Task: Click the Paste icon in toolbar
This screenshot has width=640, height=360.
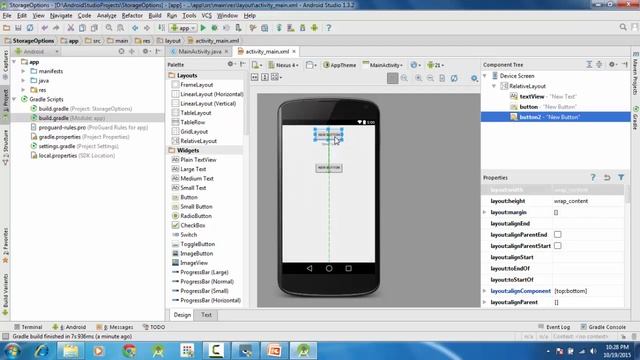Action: (94, 28)
